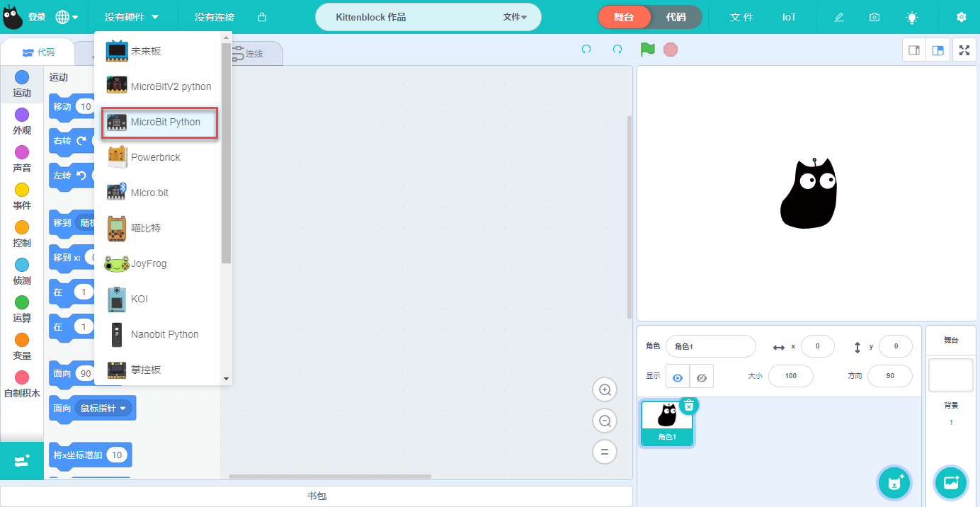This screenshot has height=507, width=980.
Task: Select the 运动 motion category
Action: point(22,84)
